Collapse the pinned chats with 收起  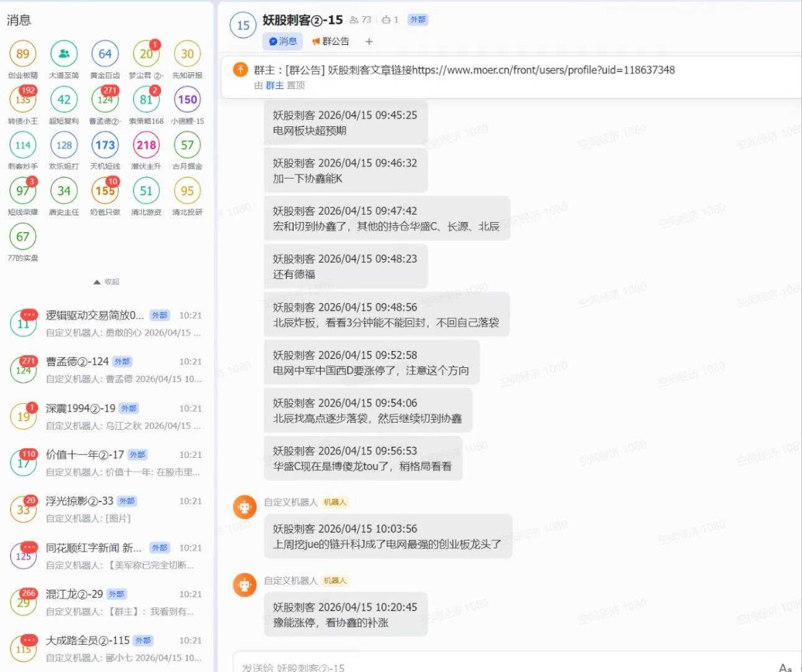[106, 282]
